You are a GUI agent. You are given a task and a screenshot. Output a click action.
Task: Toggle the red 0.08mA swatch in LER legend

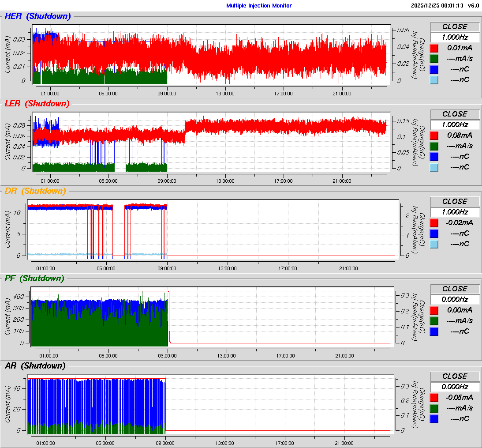pos(434,136)
